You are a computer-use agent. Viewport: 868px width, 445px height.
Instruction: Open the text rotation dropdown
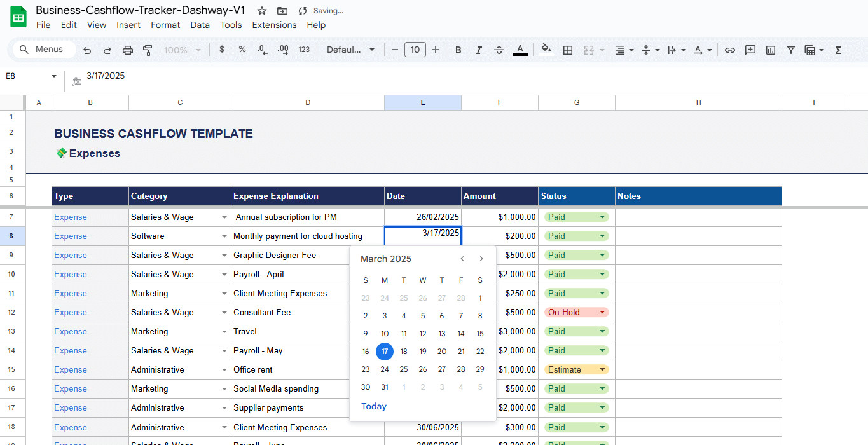[x=703, y=50]
